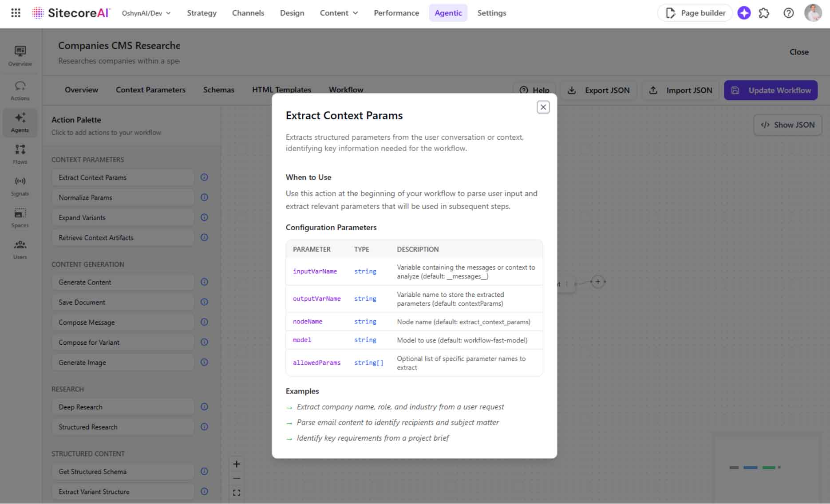
Task: Show info for Extract Variant Structure
Action: coord(204,491)
